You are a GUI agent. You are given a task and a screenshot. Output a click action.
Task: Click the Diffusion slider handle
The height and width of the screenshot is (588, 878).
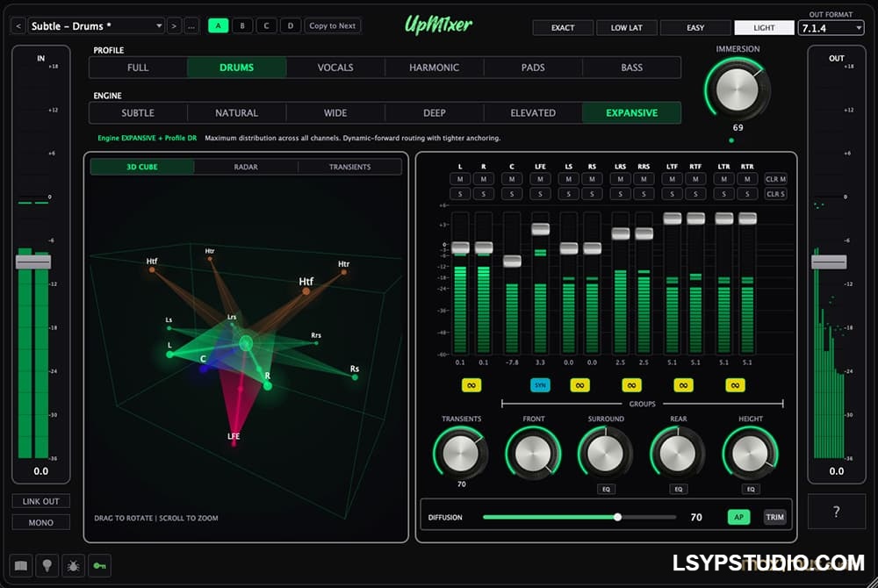coord(617,517)
